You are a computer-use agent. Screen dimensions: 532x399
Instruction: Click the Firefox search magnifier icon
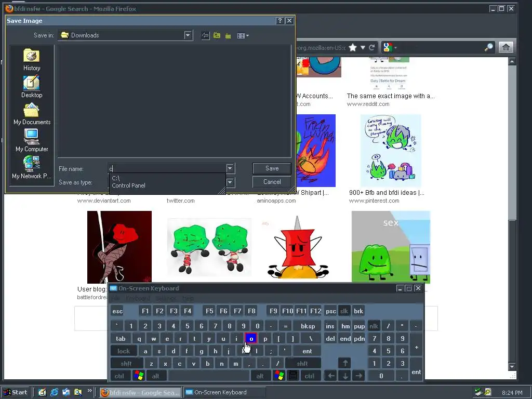pos(488,47)
